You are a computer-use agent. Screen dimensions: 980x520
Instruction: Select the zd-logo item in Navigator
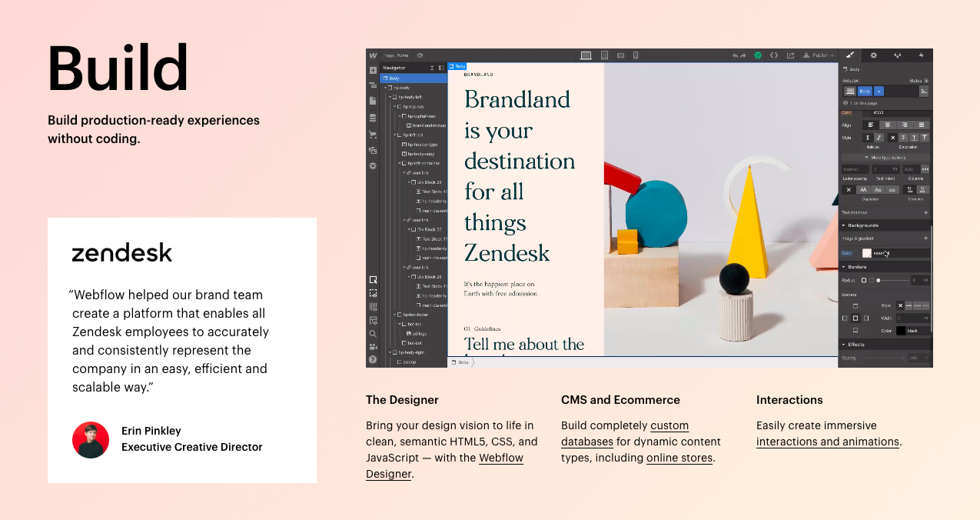(417, 334)
